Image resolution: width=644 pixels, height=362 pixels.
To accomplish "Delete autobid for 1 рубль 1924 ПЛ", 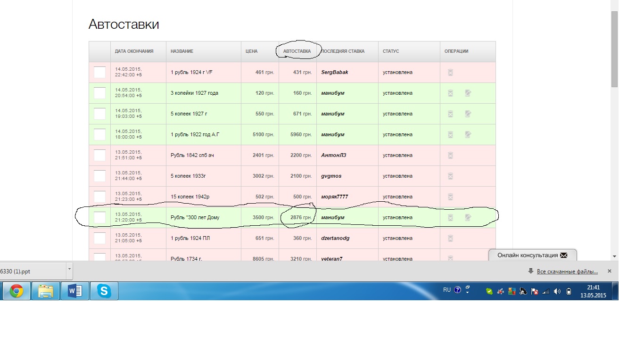I will click(x=450, y=239).
